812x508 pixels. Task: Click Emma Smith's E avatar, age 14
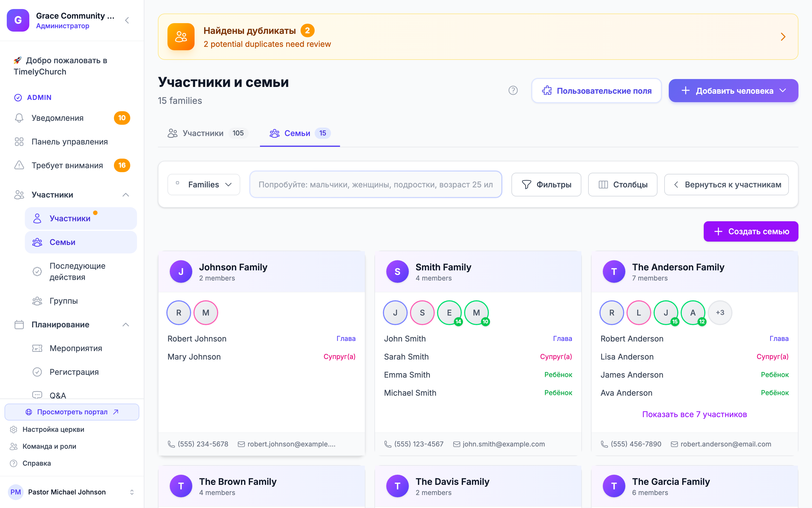pos(449,312)
